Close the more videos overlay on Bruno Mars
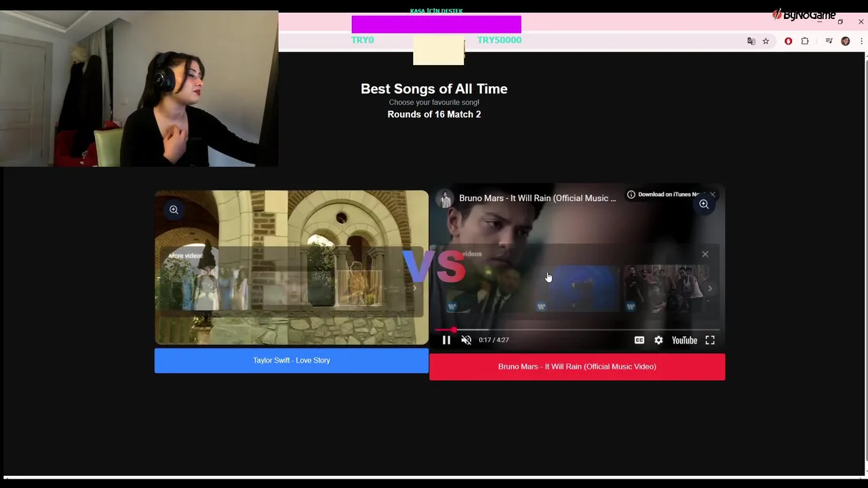The height and width of the screenshot is (488, 868). tap(705, 254)
